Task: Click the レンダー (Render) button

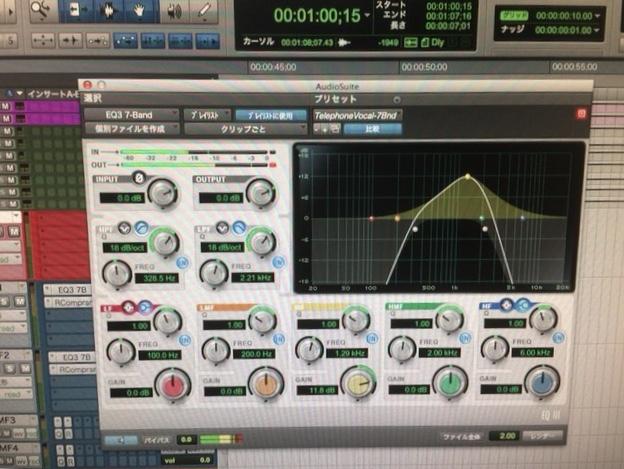Action: pyautogui.click(x=542, y=436)
